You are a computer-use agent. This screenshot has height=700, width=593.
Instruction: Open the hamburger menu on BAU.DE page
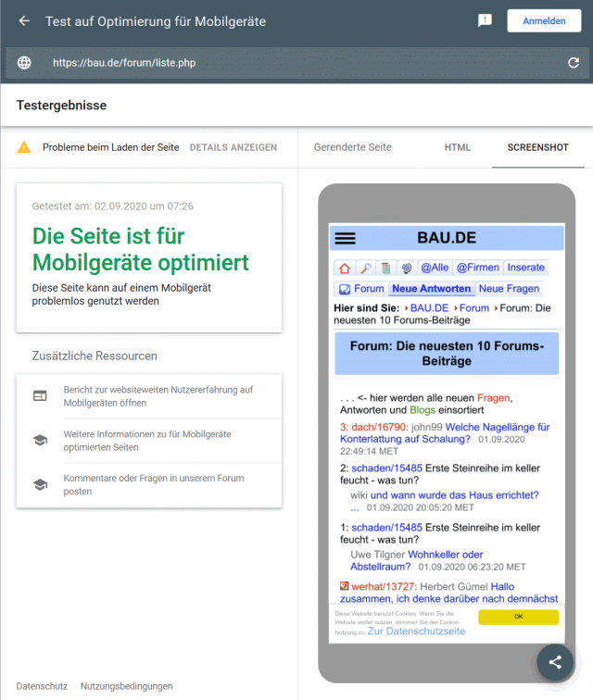(x=345, y=238)
